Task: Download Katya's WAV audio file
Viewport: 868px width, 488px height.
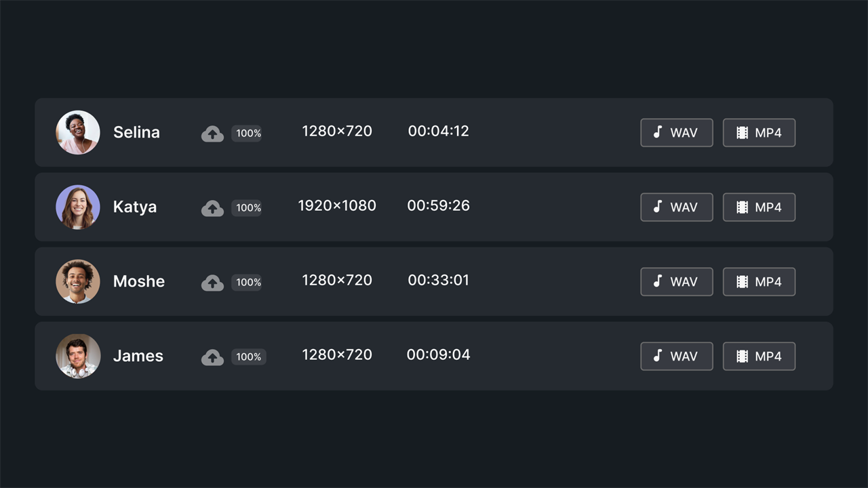Action: [x=677, y=207]
